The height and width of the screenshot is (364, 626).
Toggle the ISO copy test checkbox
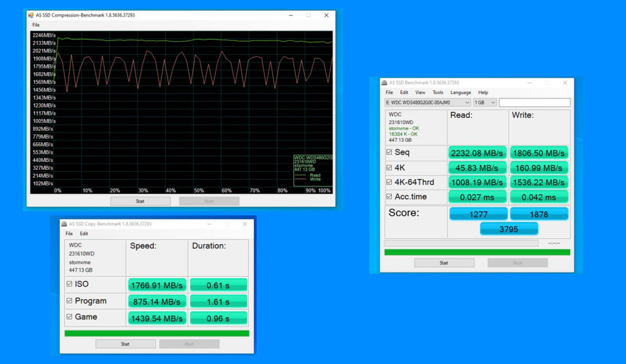pyautogui.click(x=69, y=285)
